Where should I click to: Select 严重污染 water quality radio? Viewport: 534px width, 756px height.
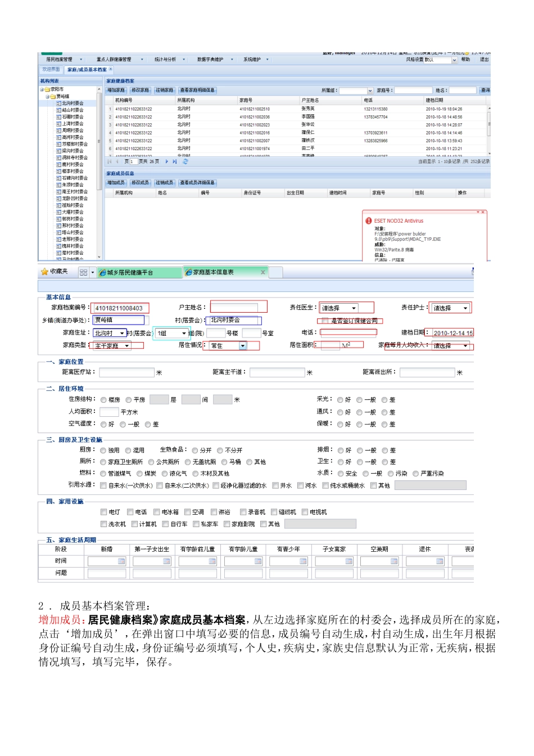[416, 474]
